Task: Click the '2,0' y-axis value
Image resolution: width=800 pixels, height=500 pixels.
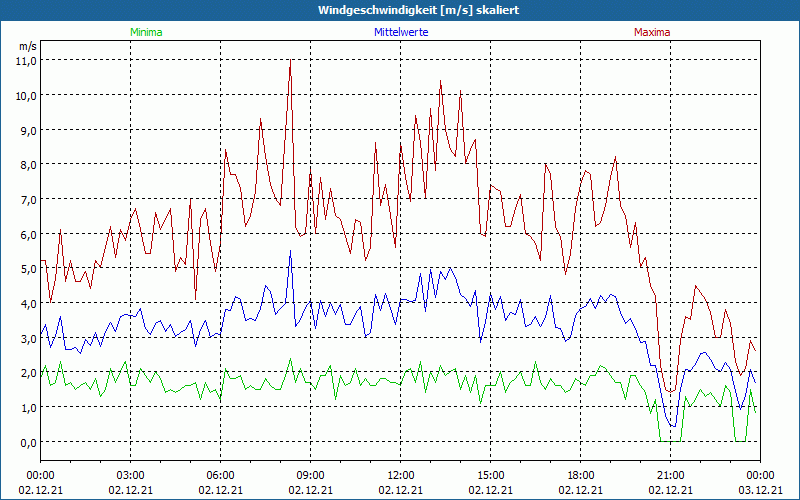Action: coord(30,373)
